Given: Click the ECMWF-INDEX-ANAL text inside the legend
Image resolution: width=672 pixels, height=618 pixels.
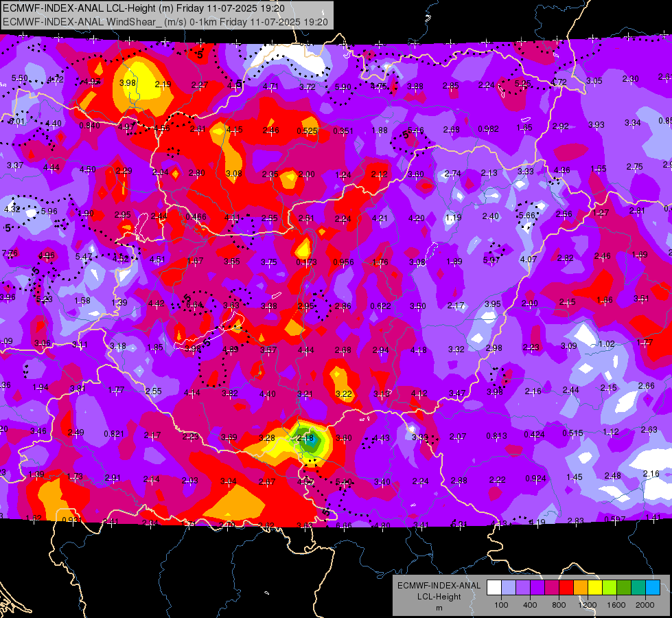Looking at the screenshot, I should (439, 586).
